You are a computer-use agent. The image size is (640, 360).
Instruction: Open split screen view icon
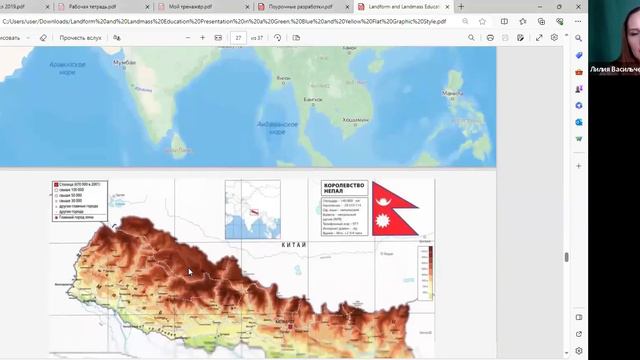tap(504, 21)
